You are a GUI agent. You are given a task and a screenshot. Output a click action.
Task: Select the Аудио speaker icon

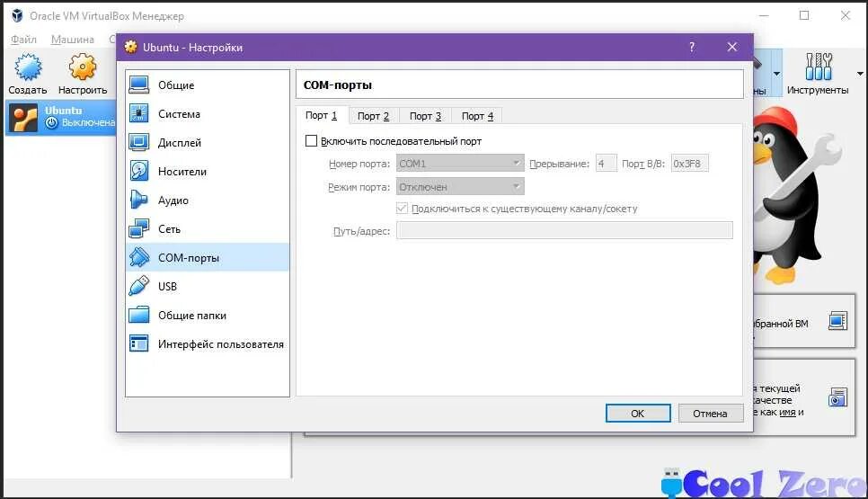coord(139,200)
